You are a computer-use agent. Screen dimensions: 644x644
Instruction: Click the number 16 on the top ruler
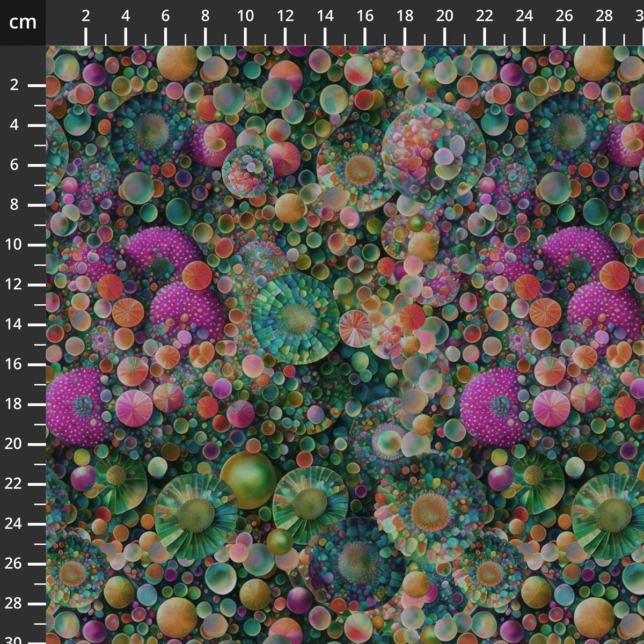[365, 16]
